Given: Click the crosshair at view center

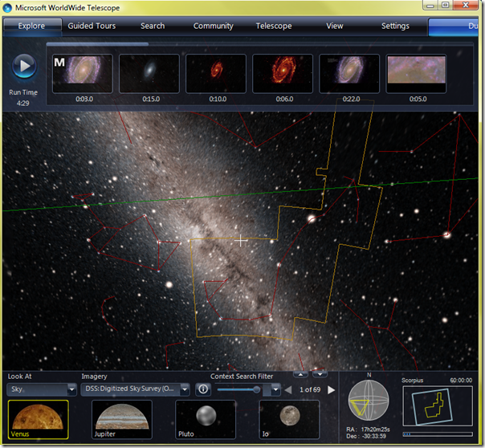Looking at the screenshot, I should (x=241, y=240).
